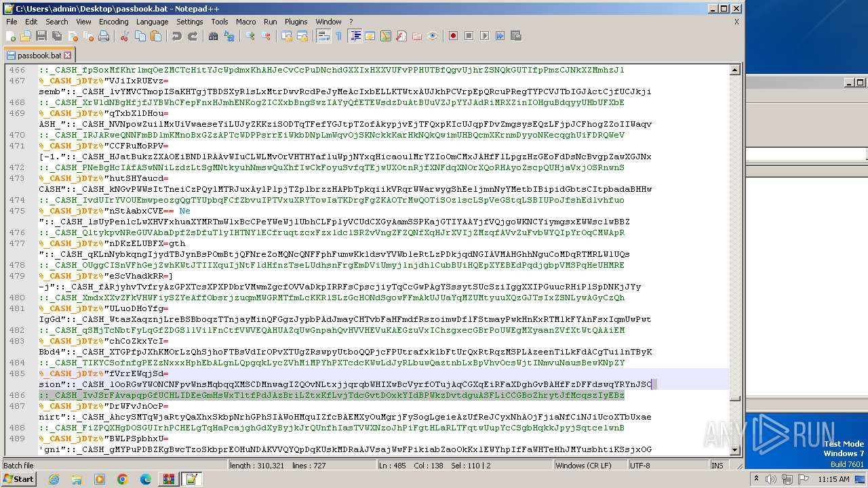The height and width of the screenshot is (488, 868).
Task: Toggle Show All Characters pilcrow icon
Action: pos(339,36)
